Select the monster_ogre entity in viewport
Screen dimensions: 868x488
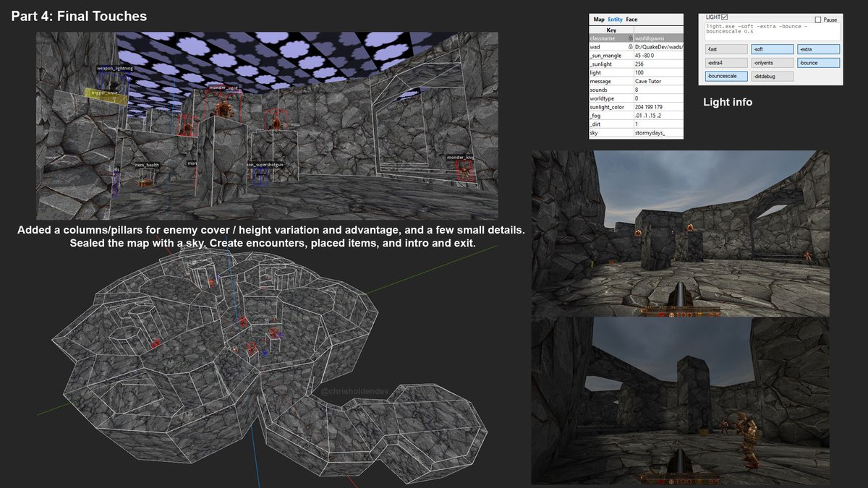point(224,105)
